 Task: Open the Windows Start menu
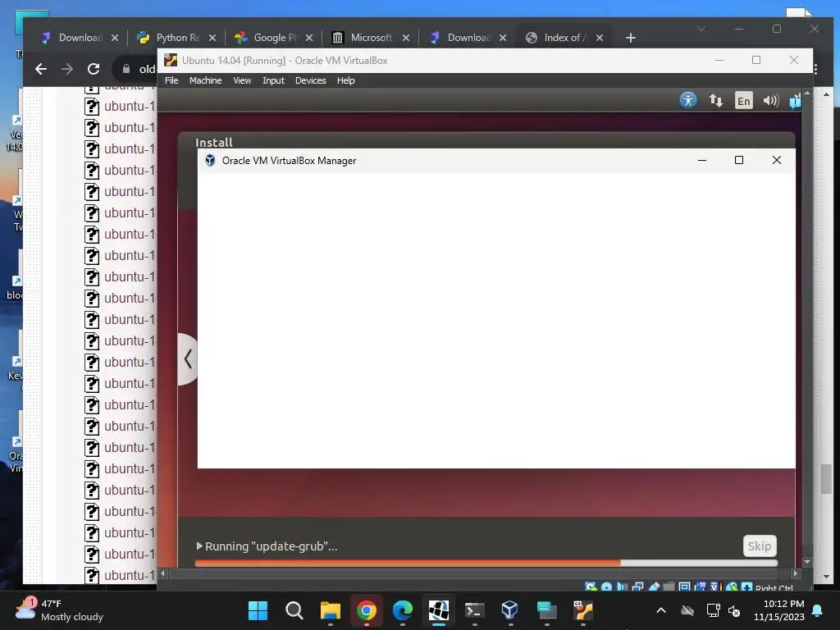(x=258, y=610)
